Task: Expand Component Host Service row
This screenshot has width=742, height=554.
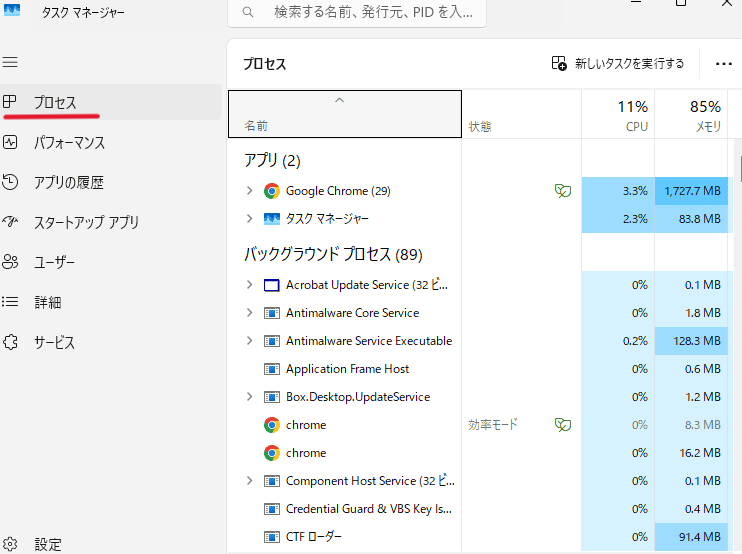Action: 249,481
